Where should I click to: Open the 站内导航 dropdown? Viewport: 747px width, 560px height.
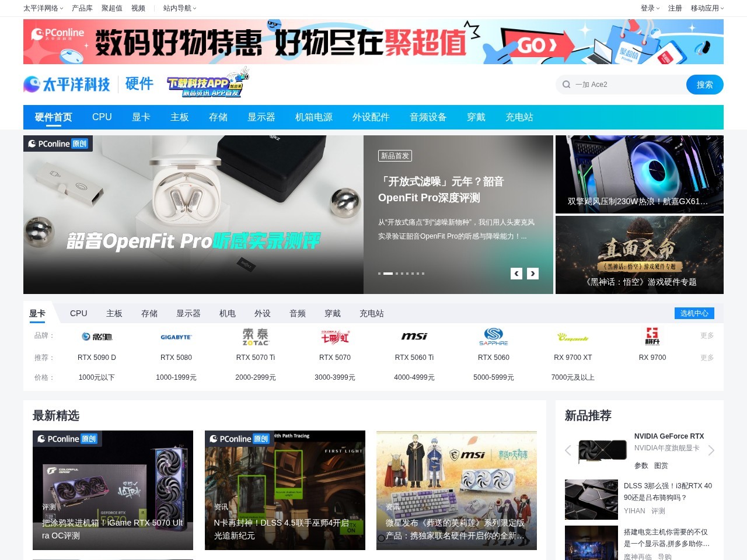pos(178,8)
